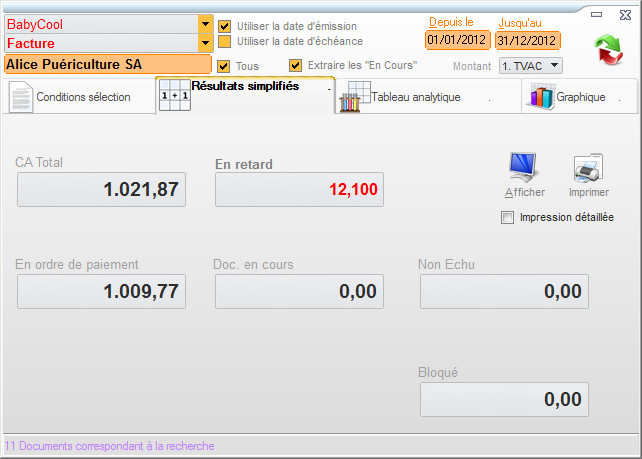Expand the BabyCool dropdown arrow
Image resolution: width=642 pixels, height=459 pixels.
(x=205, y=24)
